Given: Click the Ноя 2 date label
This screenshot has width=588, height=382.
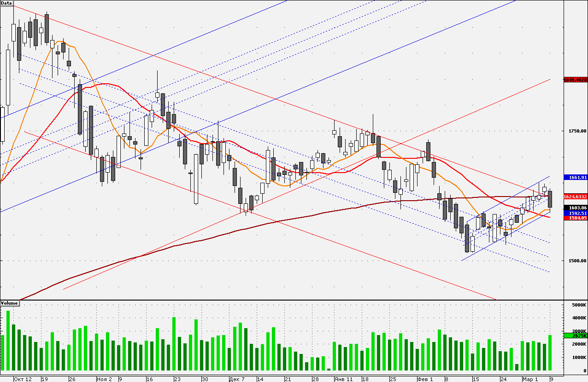Looking at the screenshot, I should pos(104,379).
